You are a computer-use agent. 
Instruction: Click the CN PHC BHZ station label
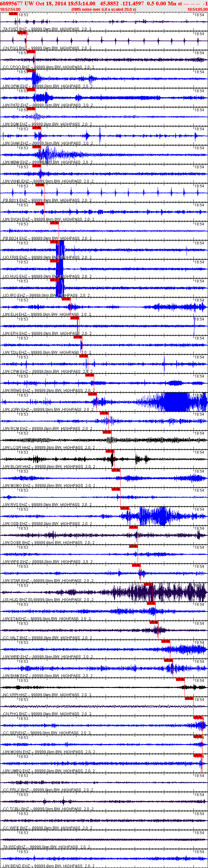(15, 714)
